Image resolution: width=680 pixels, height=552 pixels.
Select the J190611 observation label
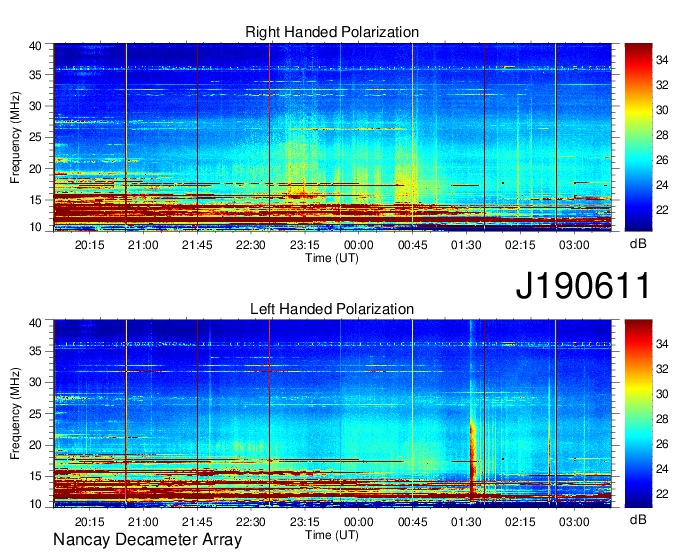583,285
